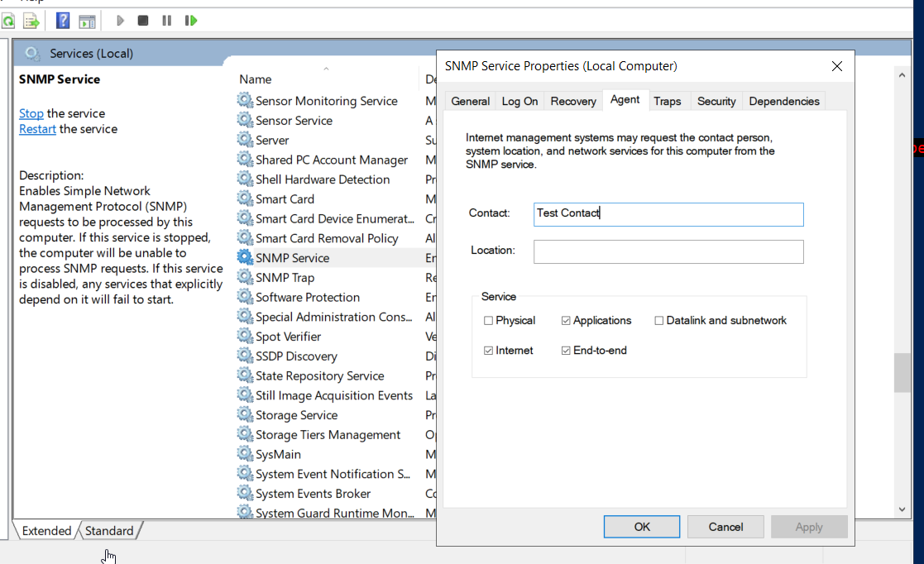Image resolution: width=924 pixels, height=564 pixels.
Task: Uncheck the Applications service checkbox
Action: tap(566, 321)
